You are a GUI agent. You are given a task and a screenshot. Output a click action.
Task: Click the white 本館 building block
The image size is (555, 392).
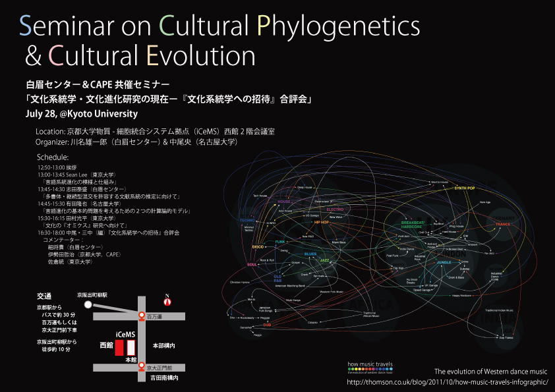[131, 347]
